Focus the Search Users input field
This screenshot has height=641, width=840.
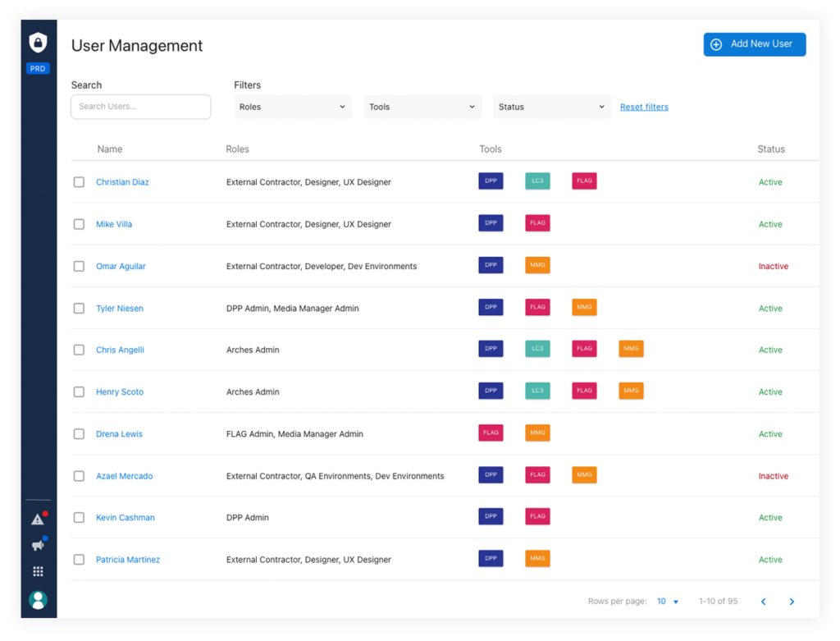click(x=140, y=107)
